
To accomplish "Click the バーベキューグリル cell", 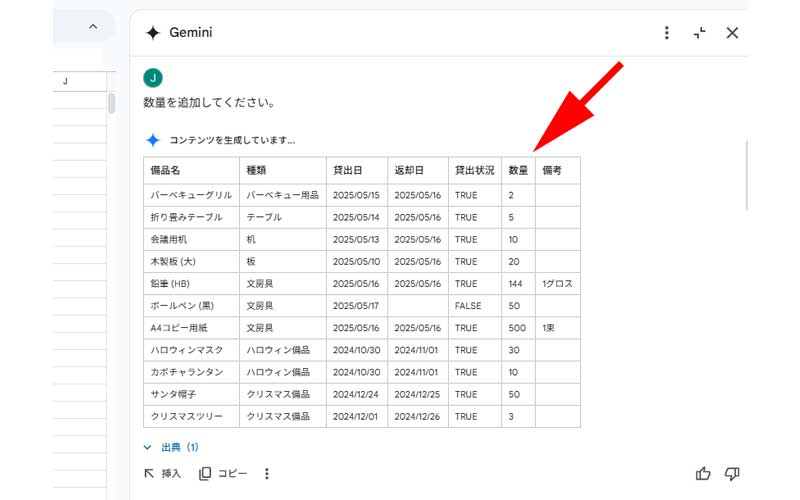I will 191,195.
